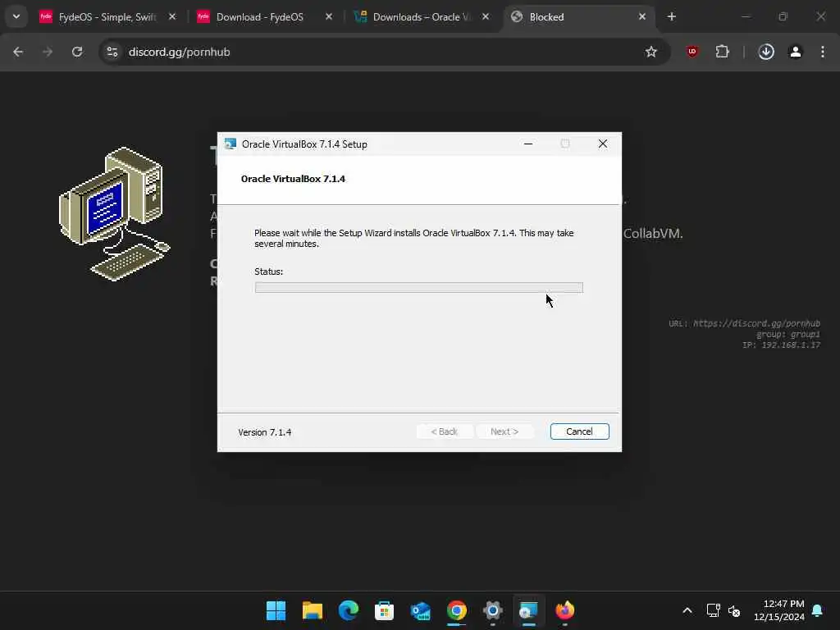840x630 pixels.
Task: Close the Downloads – Oracle tab
Action: click(x=486, y=16)
